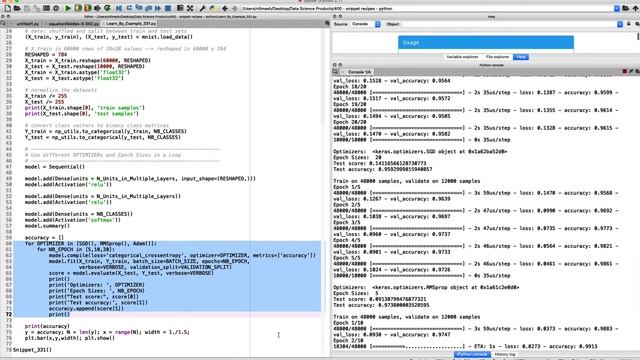Close the Learn_By_Example_331.py tab
The height and width of the screenshot is (360, 640).
click(x=104, y=24)
